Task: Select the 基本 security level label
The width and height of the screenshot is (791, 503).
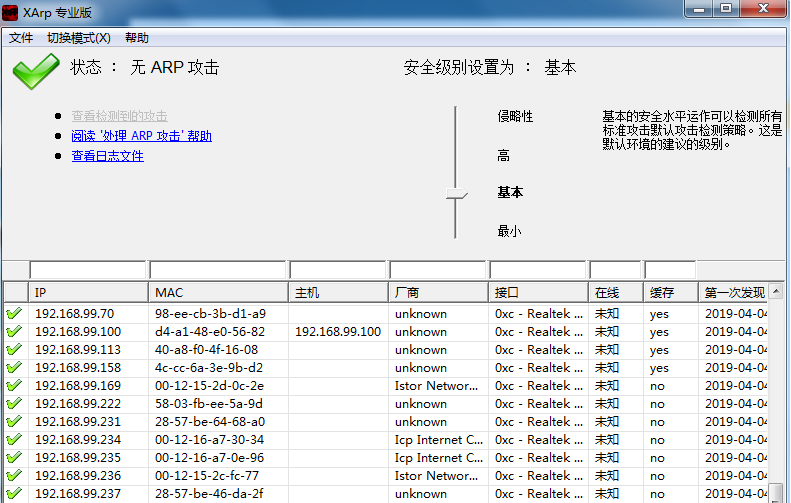Action: 510,192
